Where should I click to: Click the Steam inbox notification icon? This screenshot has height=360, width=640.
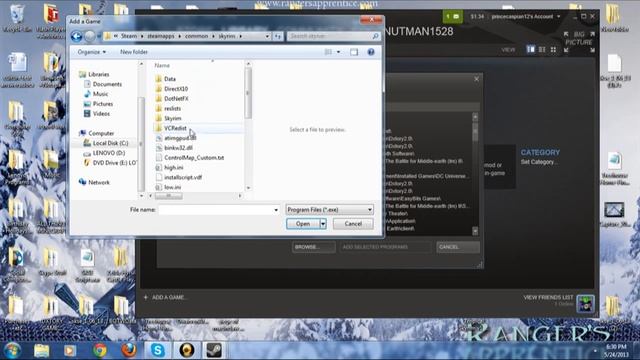click(453, 17)
